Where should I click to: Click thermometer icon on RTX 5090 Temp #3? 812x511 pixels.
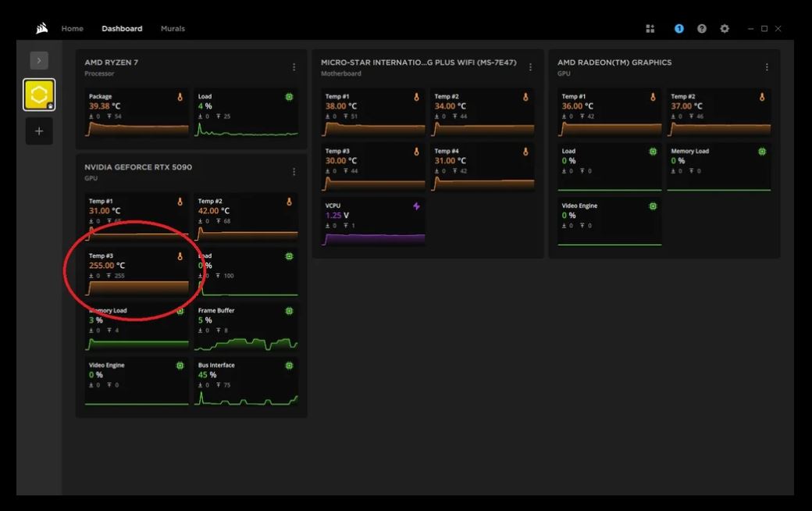tap(180, 256)
